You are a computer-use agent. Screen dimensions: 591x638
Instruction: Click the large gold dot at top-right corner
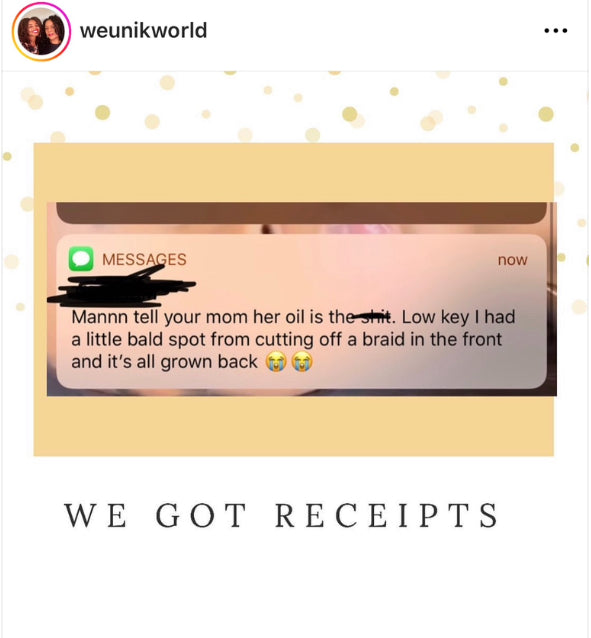(546, 114)
